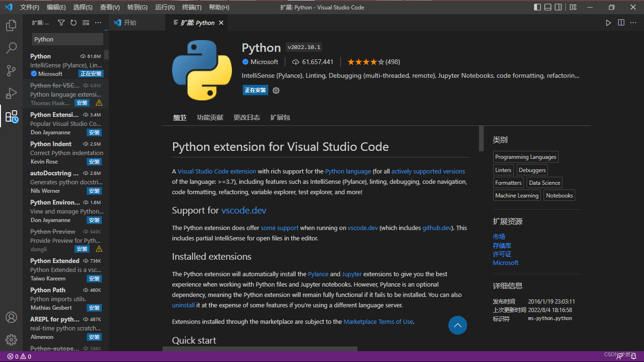Open the editor More Actions menu
Image resolution: width=644 pixels, height=362 pixels.
tap(633, 22)
